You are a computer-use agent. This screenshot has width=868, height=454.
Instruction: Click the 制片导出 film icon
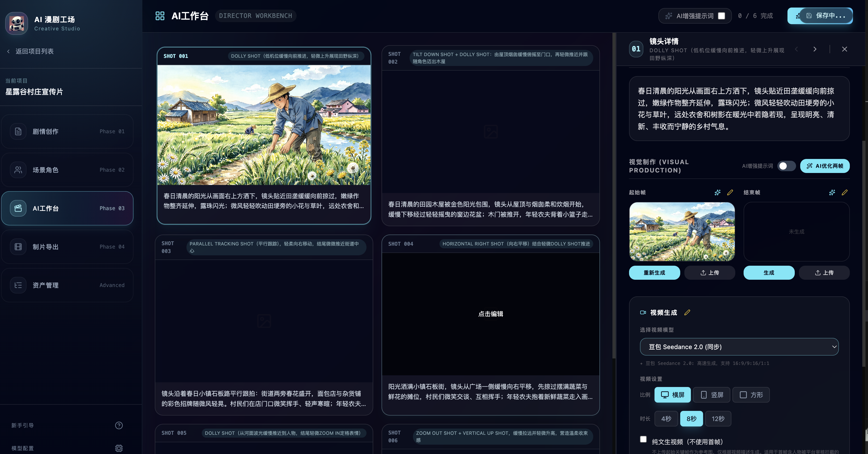18,247
